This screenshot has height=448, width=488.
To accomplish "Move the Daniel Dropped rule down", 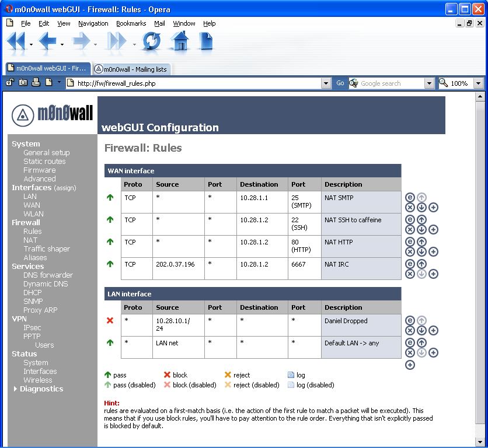I will [421, 330].
